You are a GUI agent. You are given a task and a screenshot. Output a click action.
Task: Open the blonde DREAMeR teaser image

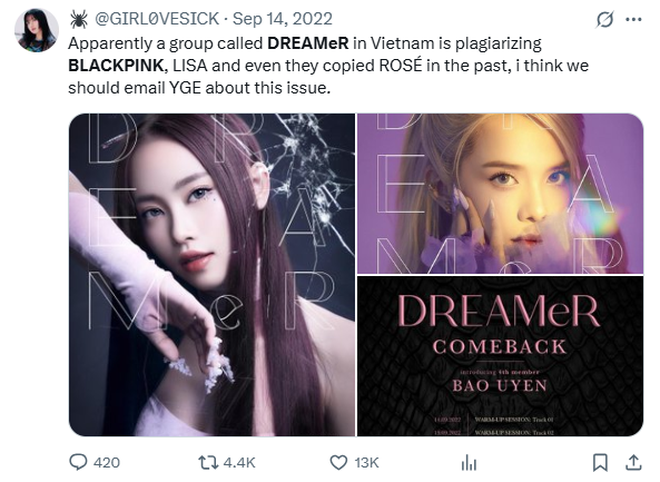click(500, 194)
